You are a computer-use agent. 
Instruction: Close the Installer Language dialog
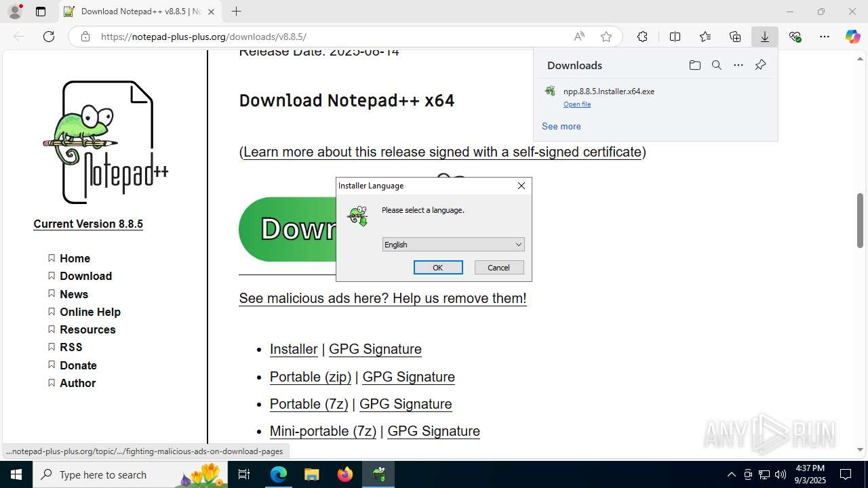(x=521, y=186)
